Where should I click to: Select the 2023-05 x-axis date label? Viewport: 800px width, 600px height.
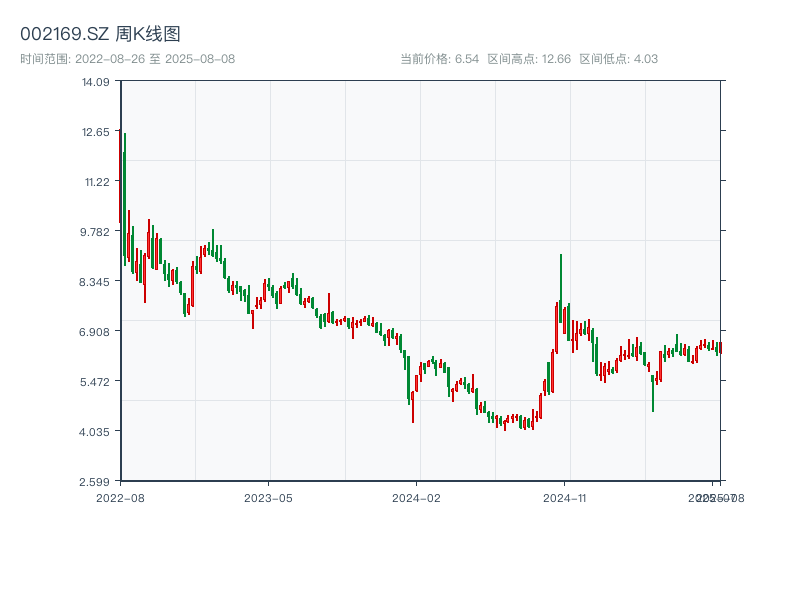(x=268, y=497)
